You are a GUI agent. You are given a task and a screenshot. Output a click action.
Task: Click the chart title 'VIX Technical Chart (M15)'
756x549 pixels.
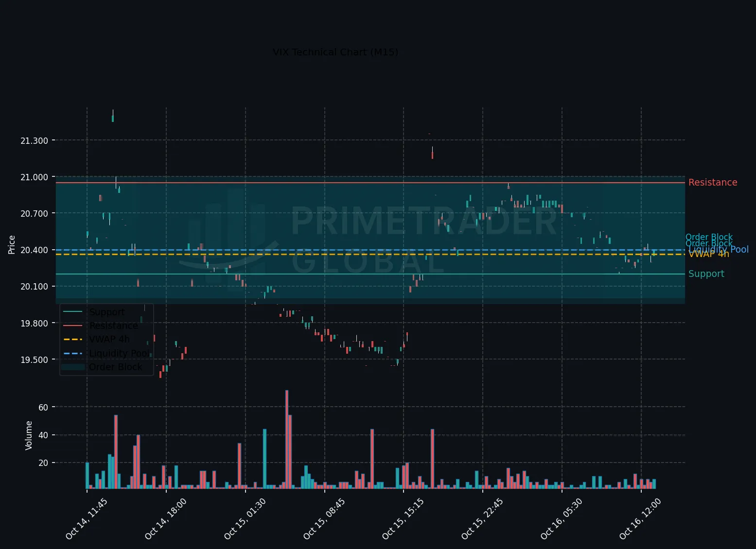(335, 52)
